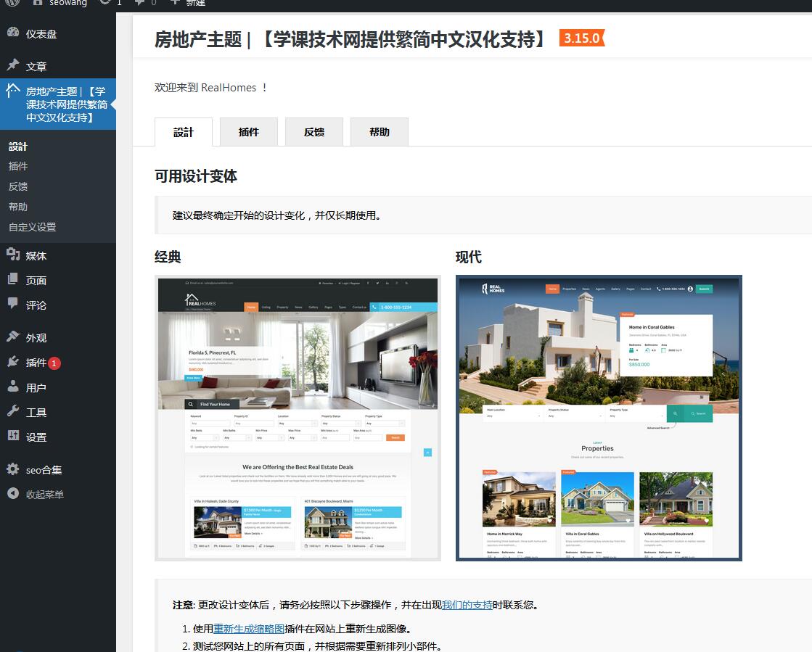Switch to the 插件 tab
Viewport: 812px width, 652px height.
coord(249,132)
